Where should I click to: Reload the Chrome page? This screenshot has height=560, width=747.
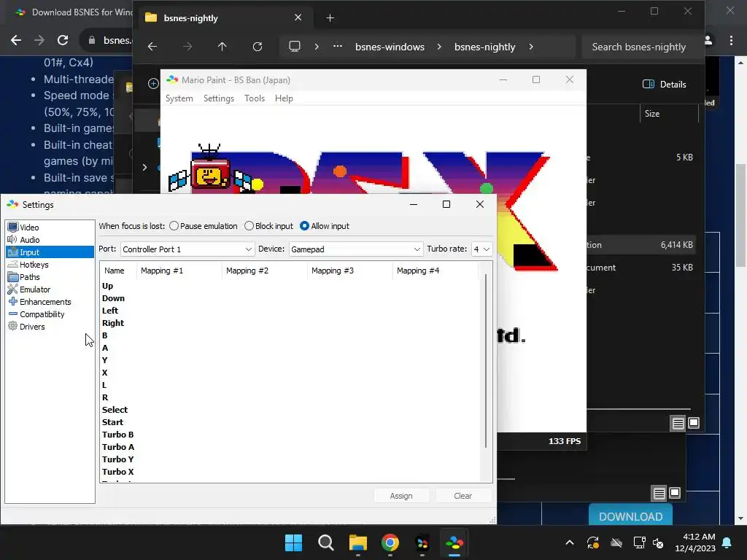(x=63, y=41)
